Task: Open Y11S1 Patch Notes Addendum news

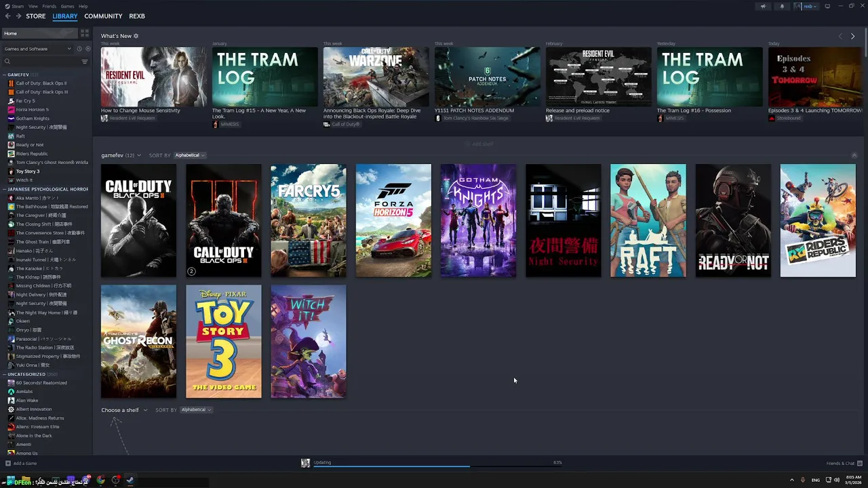Action: coord(487,77)
